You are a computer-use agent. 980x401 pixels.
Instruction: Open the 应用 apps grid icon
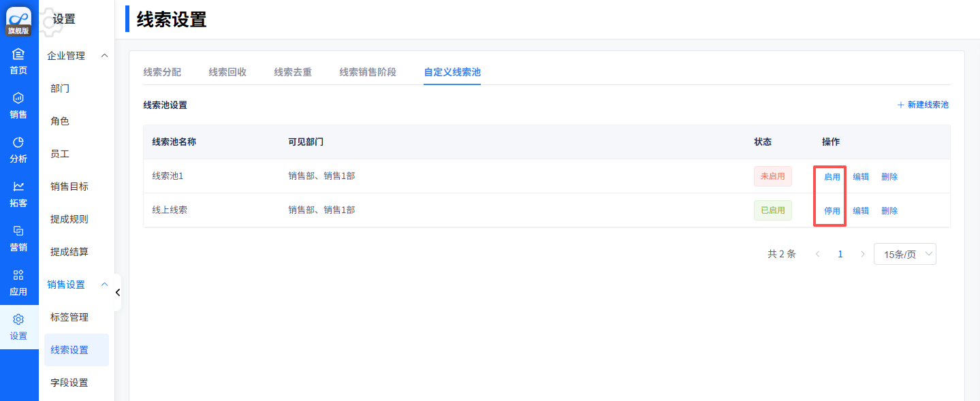(x=18, y=276)
